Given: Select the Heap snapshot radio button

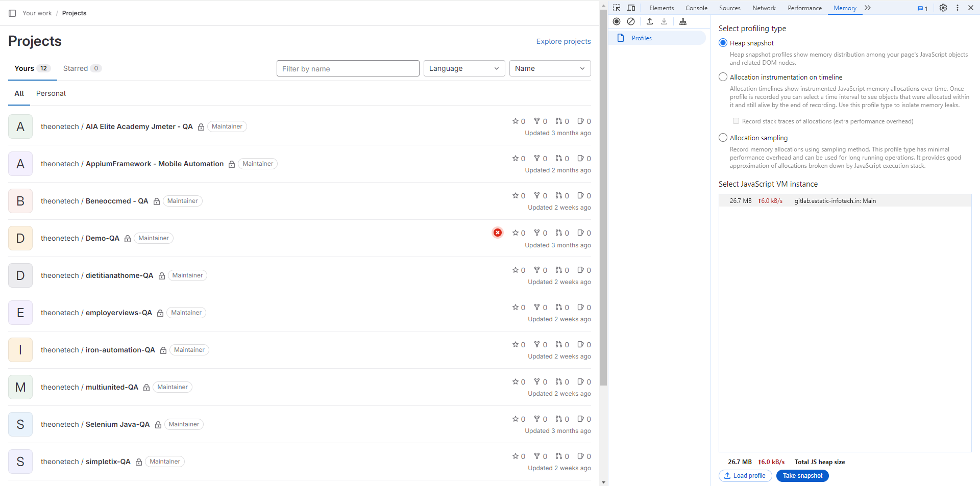Looking at the screenshot, I should point(723,43).
